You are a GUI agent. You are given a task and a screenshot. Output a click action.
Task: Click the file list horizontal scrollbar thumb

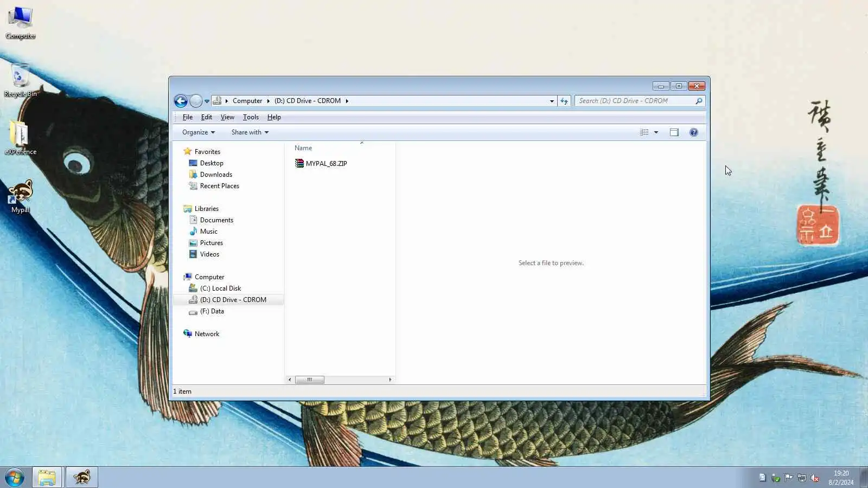pos(310,380)
